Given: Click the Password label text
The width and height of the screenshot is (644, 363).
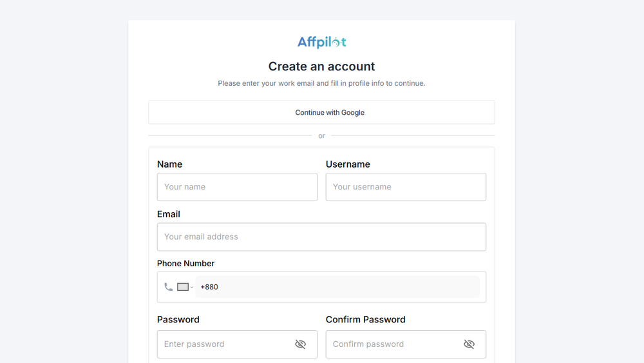Looking at the screenshot, I should click(178, 319).
